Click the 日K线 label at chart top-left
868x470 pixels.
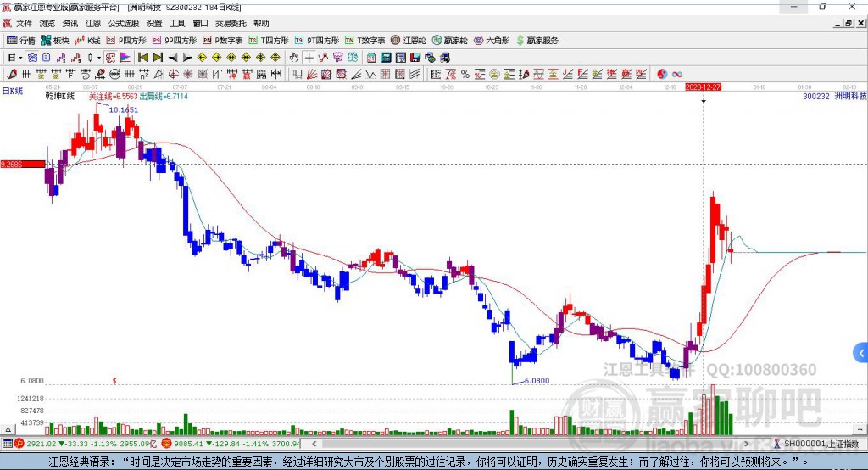pos(13,91)
